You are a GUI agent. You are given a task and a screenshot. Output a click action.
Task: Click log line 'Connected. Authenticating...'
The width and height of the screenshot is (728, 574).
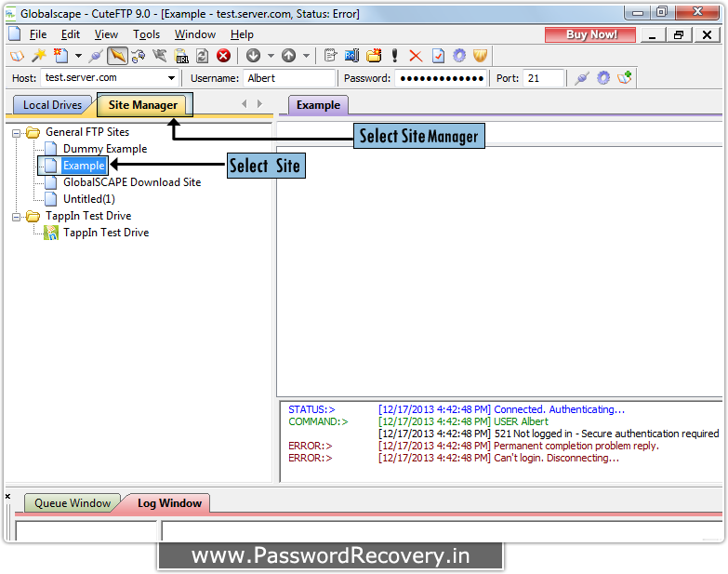pos(559,409)
